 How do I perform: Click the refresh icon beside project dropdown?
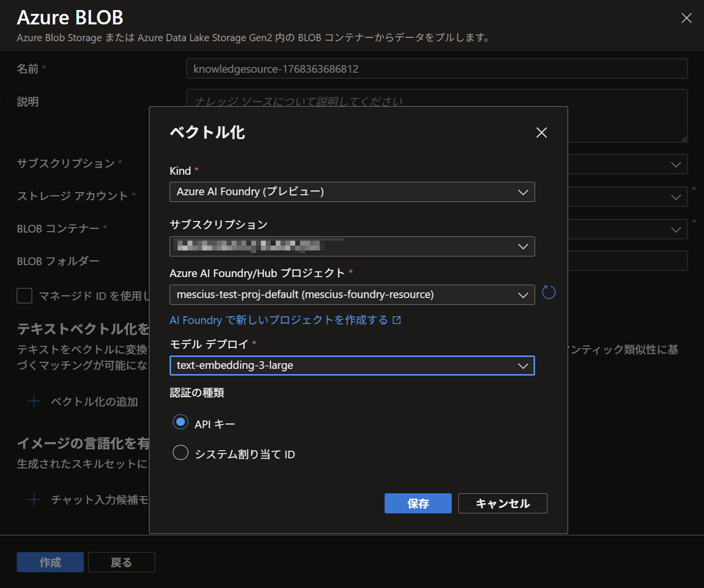click(548, 293)
